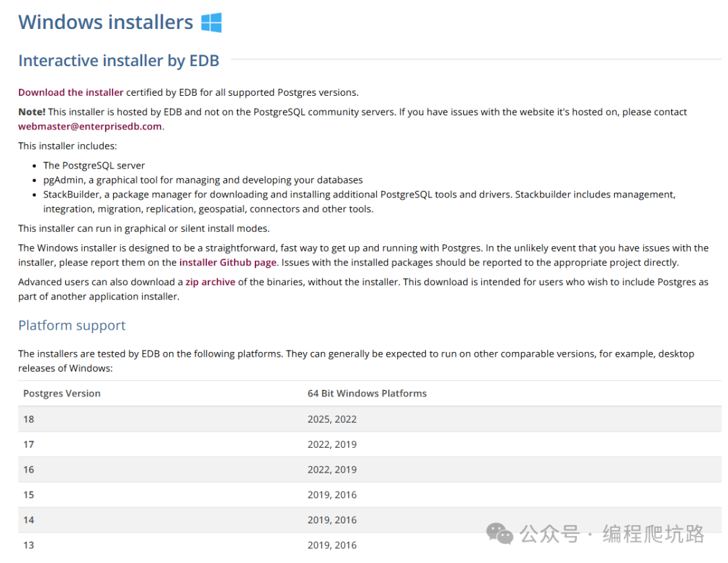Viewport: 728px width, 563px height.
Task: Click the Postgres version 16 cell
Action: pyautogui.click(x=29, y=469)
